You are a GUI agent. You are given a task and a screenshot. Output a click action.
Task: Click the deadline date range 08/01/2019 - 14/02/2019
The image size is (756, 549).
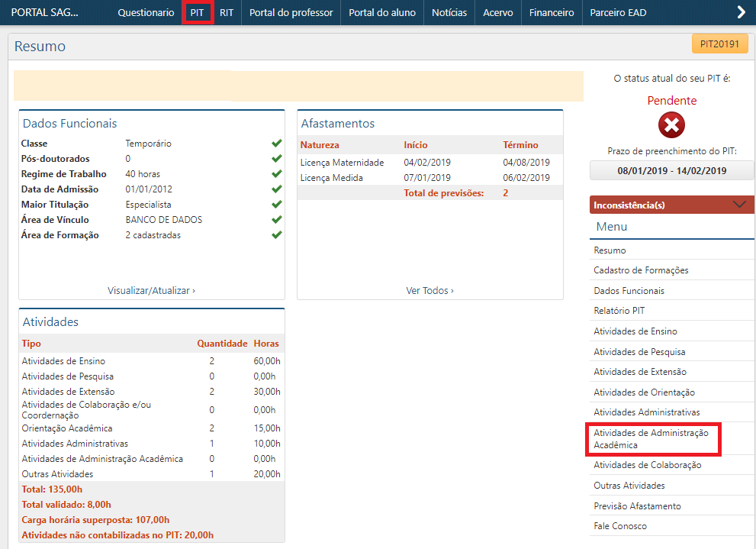tap(671, 171)
